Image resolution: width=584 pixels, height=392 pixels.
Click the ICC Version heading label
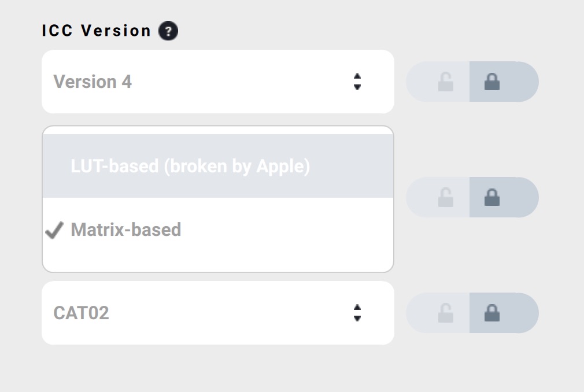pyautogui.click(x=97, y=31)
